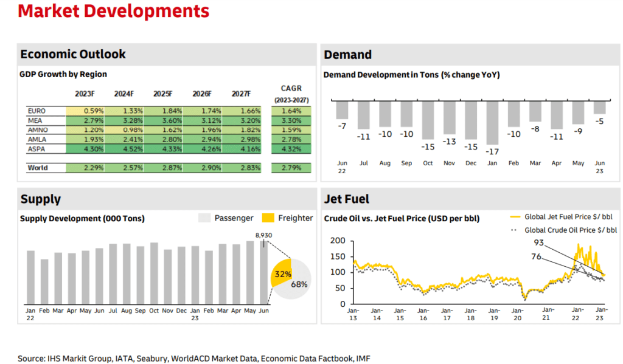This screenshot has width=623, height=364.
Task: Select the World row label
Action: tap(38, 168)
